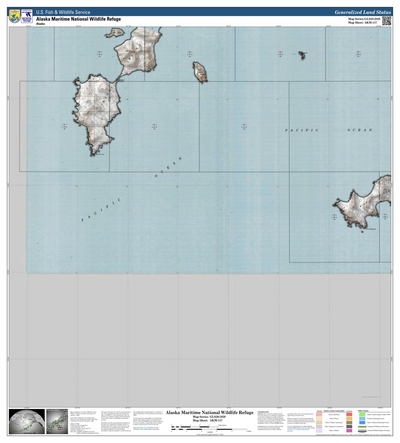The image size is (400, 443).
Task: Click the header 'Alaska Maritime National Wildlife Refuge' title
Action: 78,19
